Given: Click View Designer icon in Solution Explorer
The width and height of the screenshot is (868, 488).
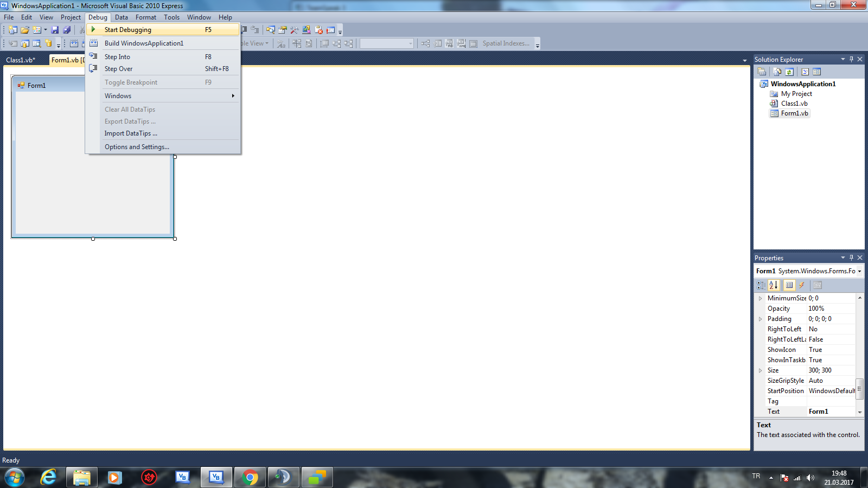Looking at the screenshot, I should tap(817, 72).
